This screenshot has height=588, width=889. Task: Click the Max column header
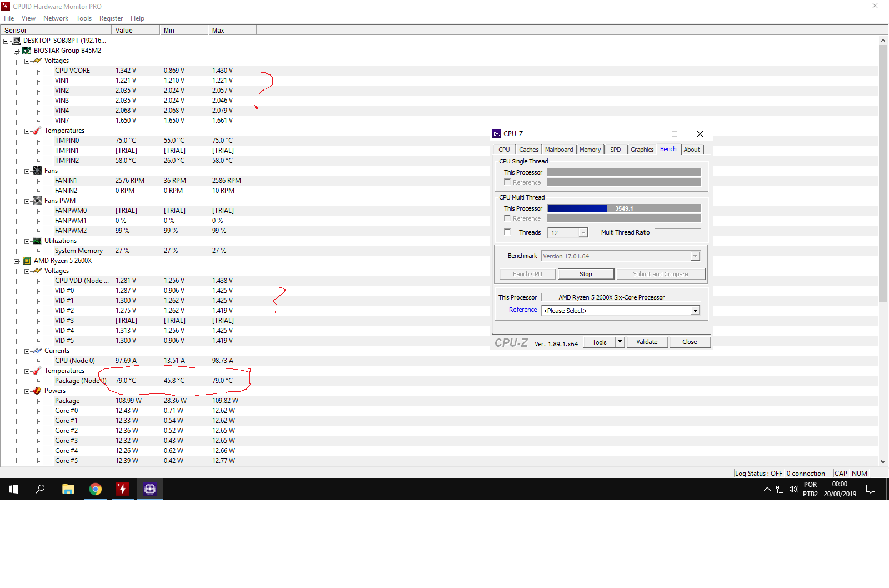[232, 31]
